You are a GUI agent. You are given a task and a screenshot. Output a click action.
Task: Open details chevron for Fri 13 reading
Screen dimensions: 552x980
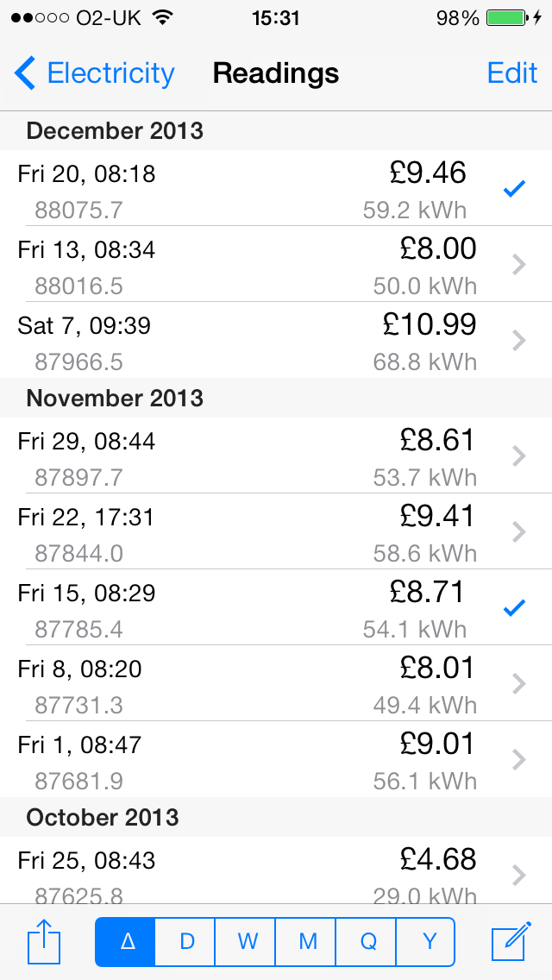(518, 265)
